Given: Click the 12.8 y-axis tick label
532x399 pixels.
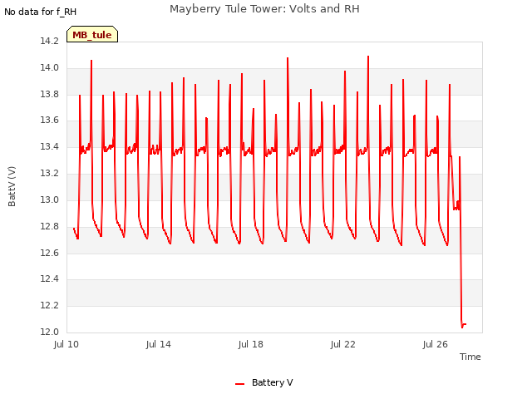Looking at the screenshot, I should click(50, 226).
